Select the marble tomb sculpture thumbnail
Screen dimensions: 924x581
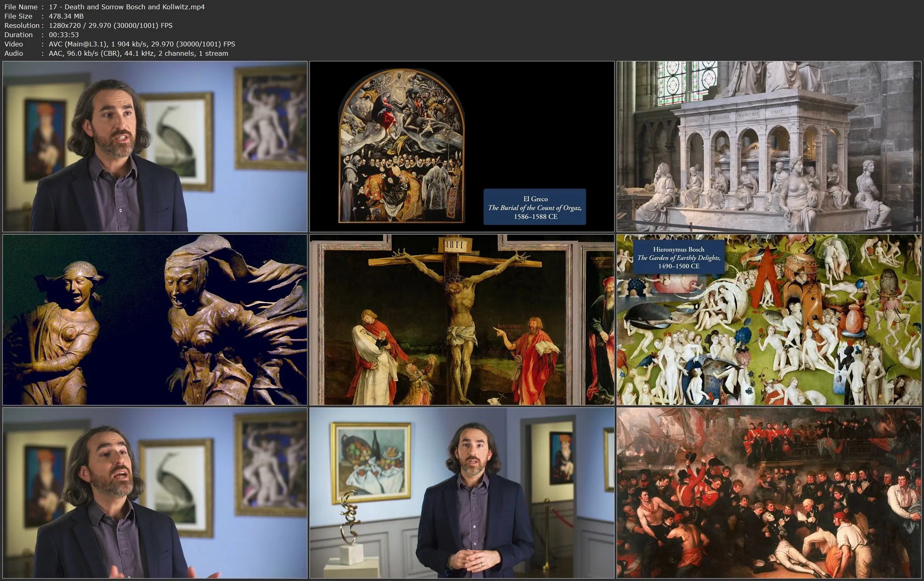pos(768,146)
